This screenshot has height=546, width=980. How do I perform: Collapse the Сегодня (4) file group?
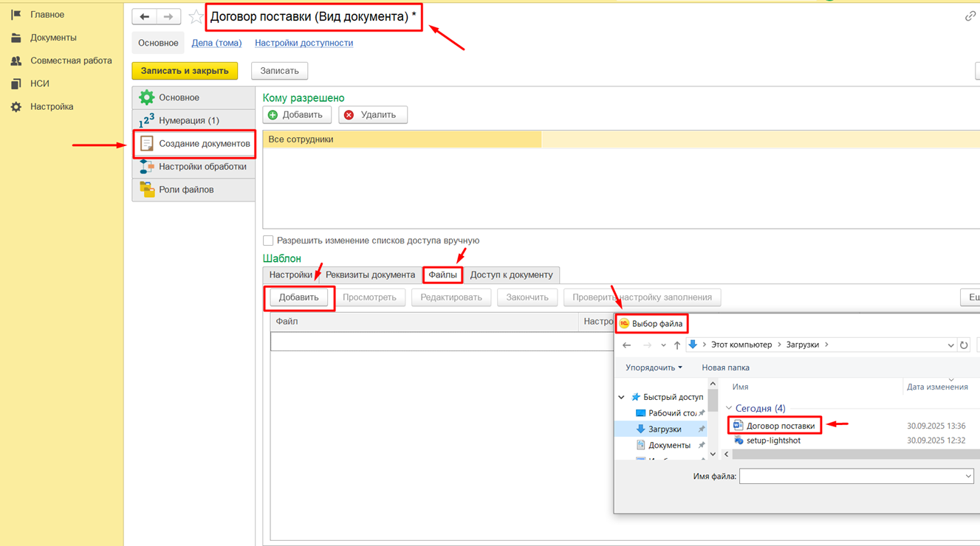tap(729, 408)
